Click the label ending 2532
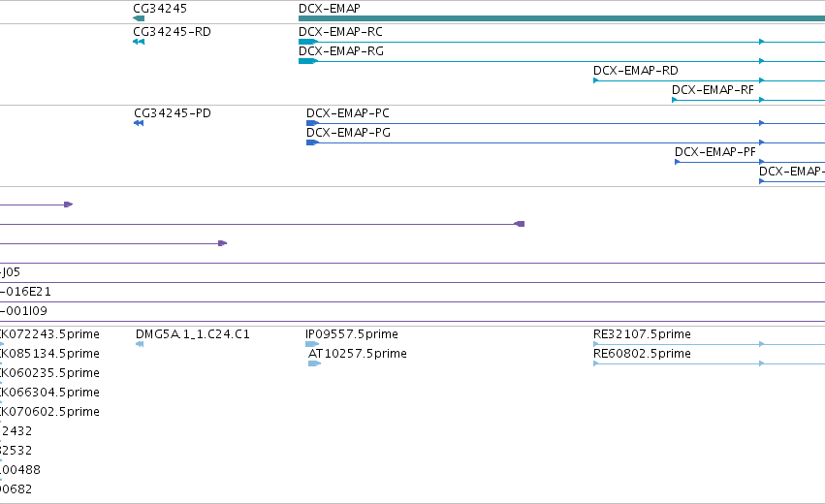Screen dimensions: 825x504 point(16,451)
